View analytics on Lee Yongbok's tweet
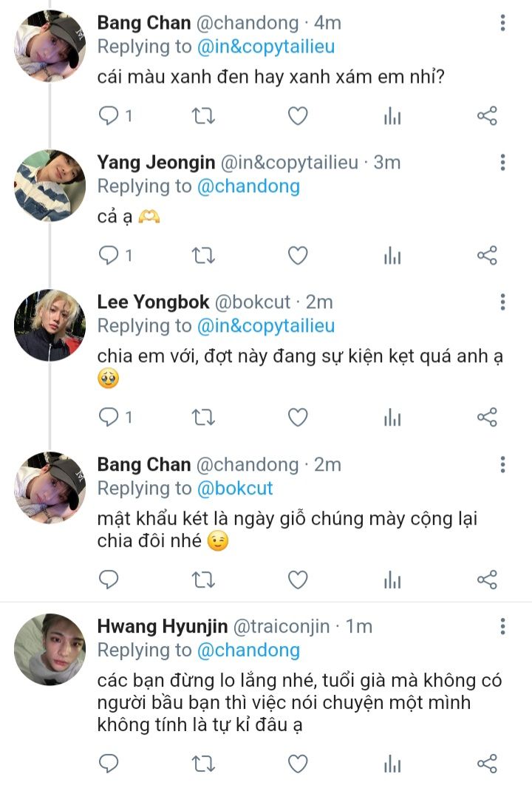This screenshot has height=785, width=532. (392, 418)
